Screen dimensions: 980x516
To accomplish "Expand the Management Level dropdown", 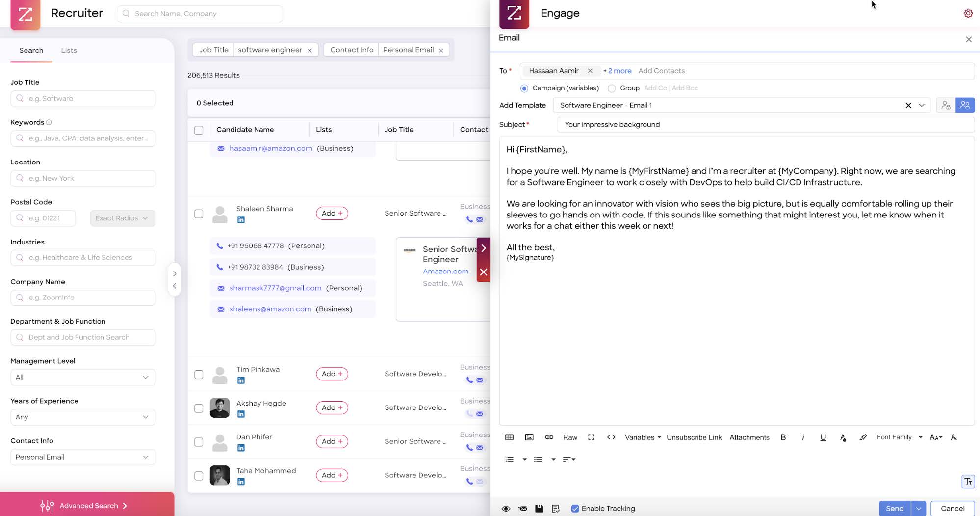I will coord(82,377).
